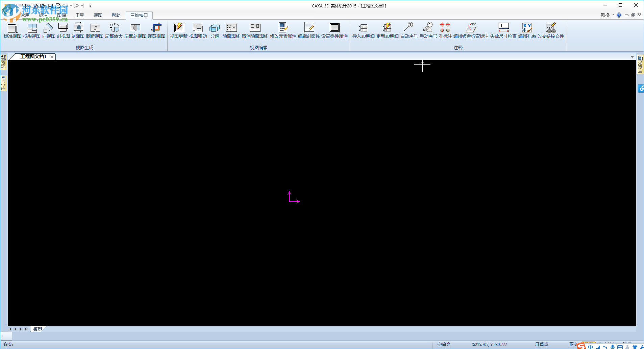Switch to the 图幅 ribbon tab

(x=61, y=15)
